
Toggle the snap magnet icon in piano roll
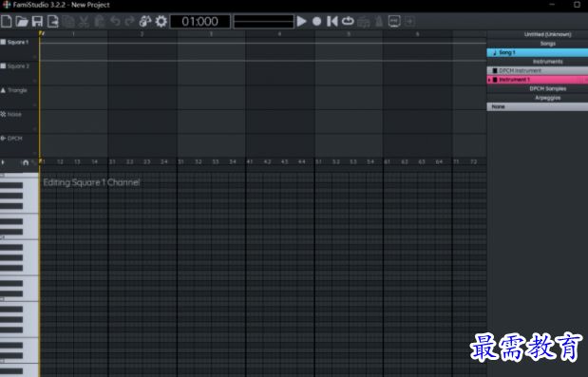coord(26,162)
